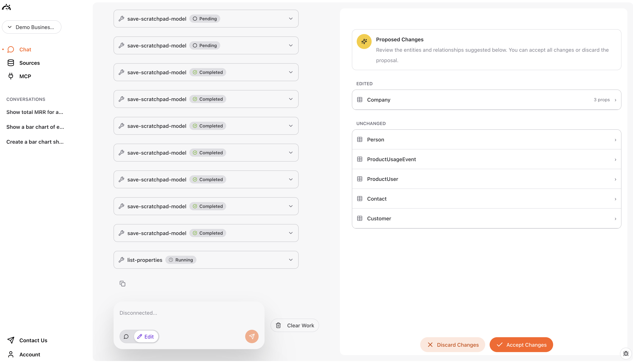The width and height of the screenshot is (633, 364).
Task: Click the wrench icon on list-properties row
Action: [122, 260]
